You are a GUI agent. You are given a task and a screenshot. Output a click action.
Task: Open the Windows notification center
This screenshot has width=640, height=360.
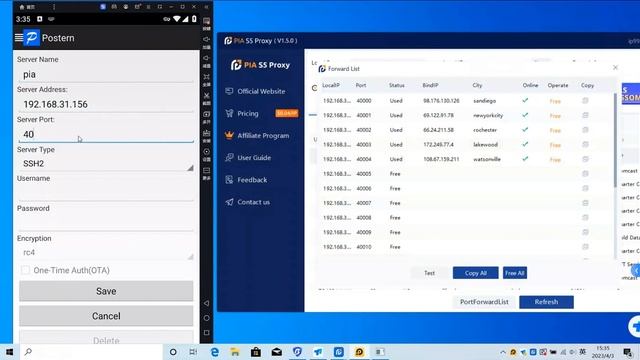click(x=628, y=352)
